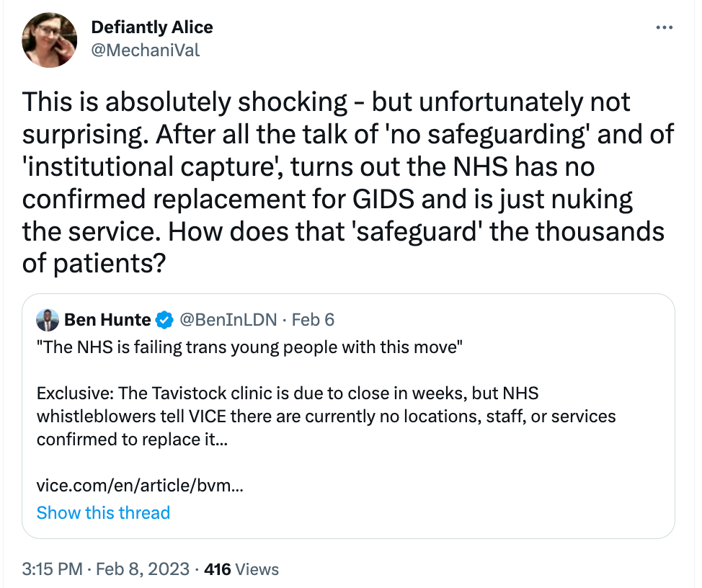Click the 3:15 PM timestamp
The image size is (702, 588).
(52, 569)
